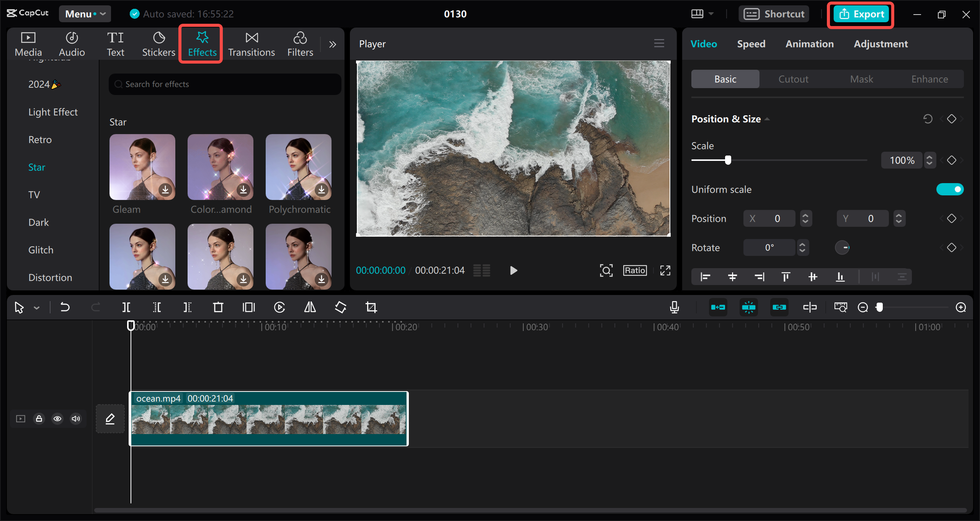Hide the ocean.mp4 track with eye toggle
This screenshot has width=980, height=521.
click(57, 419)
